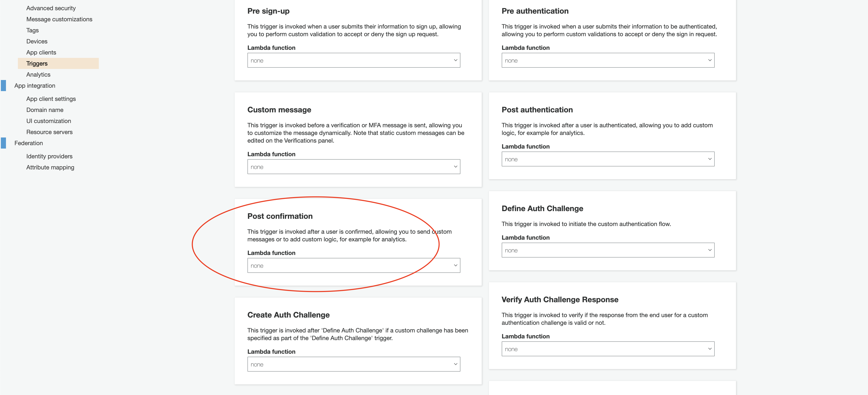
Task: Open Pre authentication Lambda function dropdown
Action: click(608, 61)
